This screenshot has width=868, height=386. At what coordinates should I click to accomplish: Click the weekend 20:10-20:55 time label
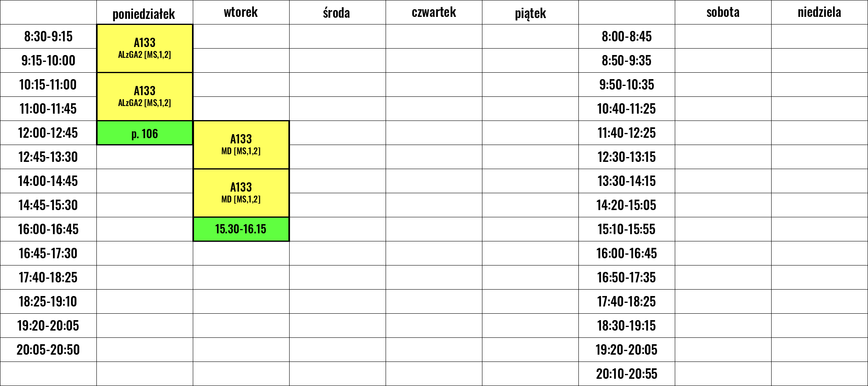click(627, 374)
